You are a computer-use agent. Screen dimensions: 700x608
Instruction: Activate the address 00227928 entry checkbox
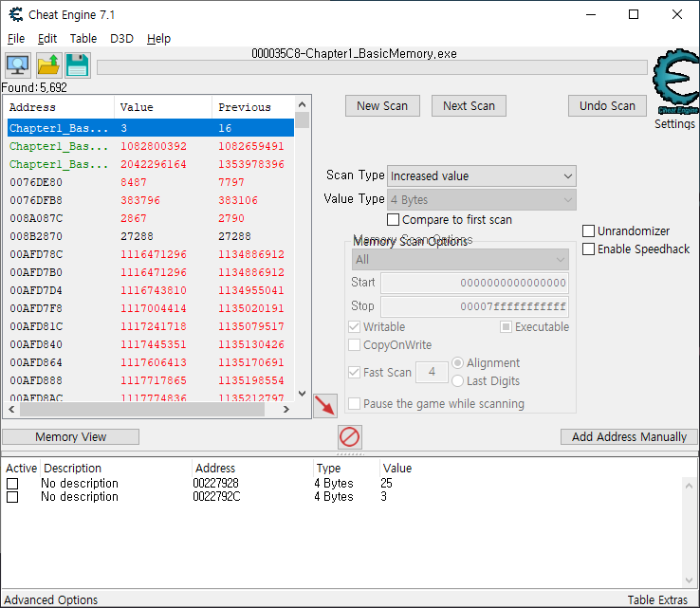click(12, 484)
